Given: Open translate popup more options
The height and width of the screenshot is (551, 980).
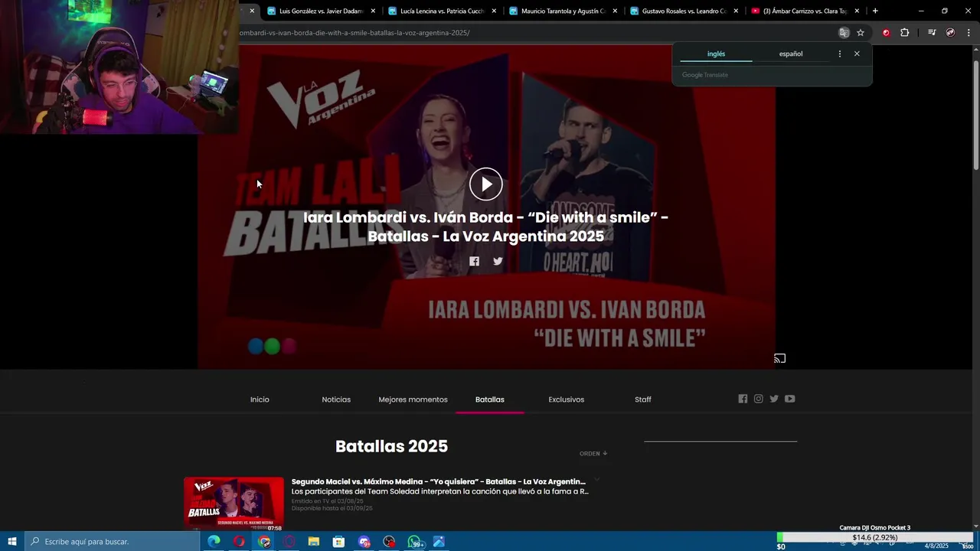Looking at the screenshot, I should [x=840, y=54].
